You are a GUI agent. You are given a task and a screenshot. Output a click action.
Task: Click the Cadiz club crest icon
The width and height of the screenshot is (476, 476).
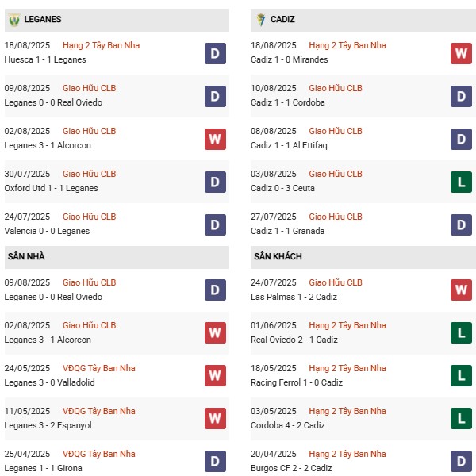[261, 20]
